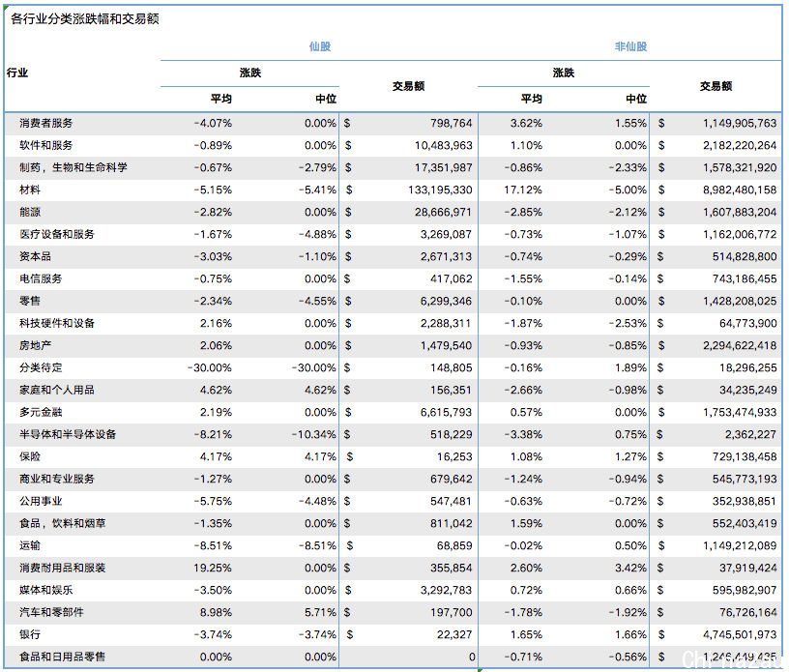Click the 科技硬件和设备 row label
Screen dimensions: 789x672
tap(57, 323)
